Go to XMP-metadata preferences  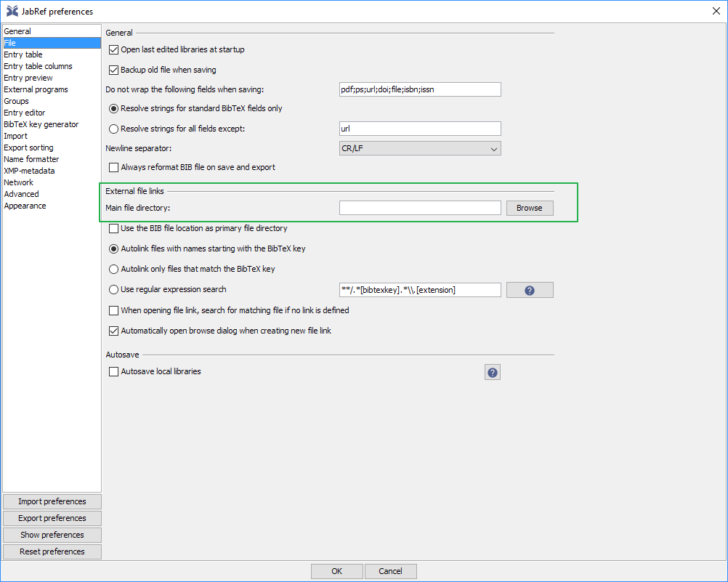point(52,171)
